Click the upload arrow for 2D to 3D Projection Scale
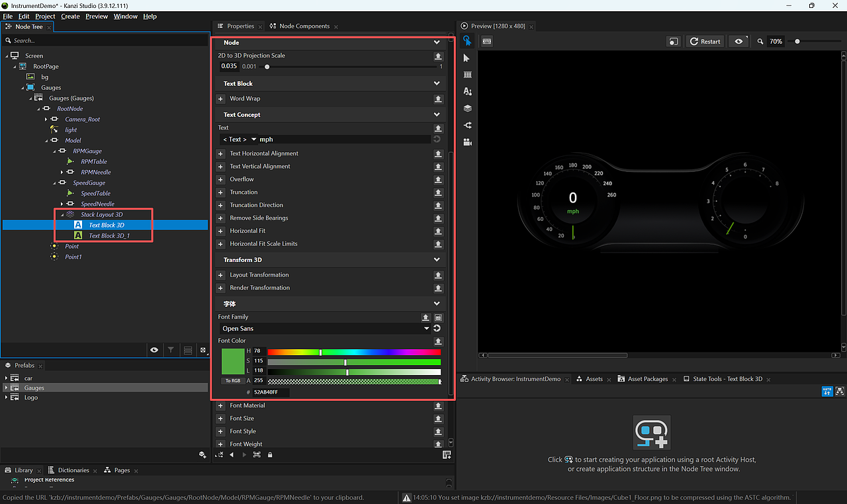The height and width of the screenshot is (504, 847). coord(438,56)
